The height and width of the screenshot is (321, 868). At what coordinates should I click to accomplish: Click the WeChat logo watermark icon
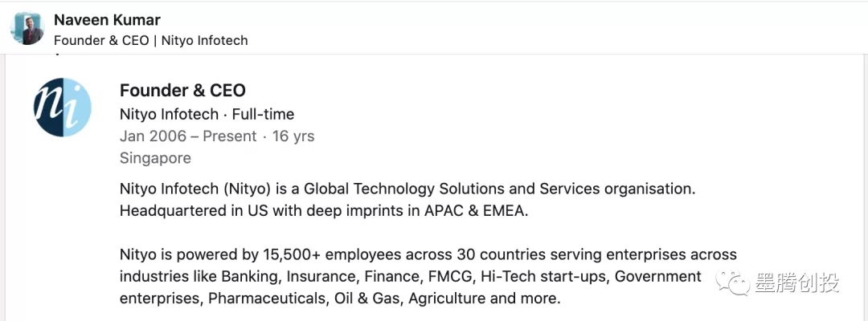(x=735, y=282)
